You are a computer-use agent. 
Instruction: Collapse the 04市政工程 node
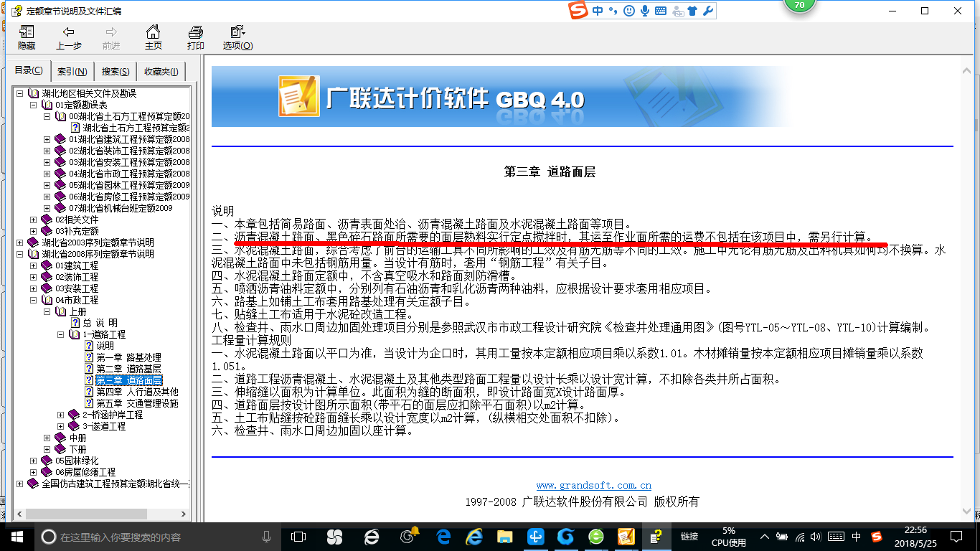tap(34, 300)
